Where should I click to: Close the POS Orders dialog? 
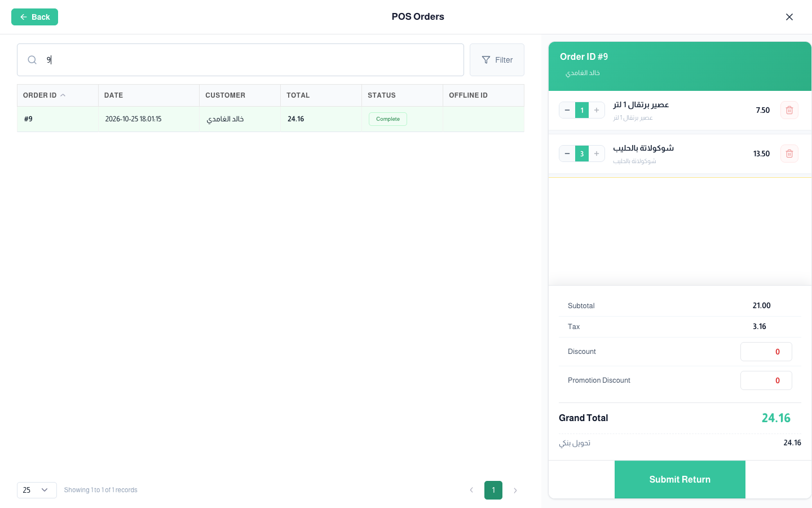tap(789, 17)
